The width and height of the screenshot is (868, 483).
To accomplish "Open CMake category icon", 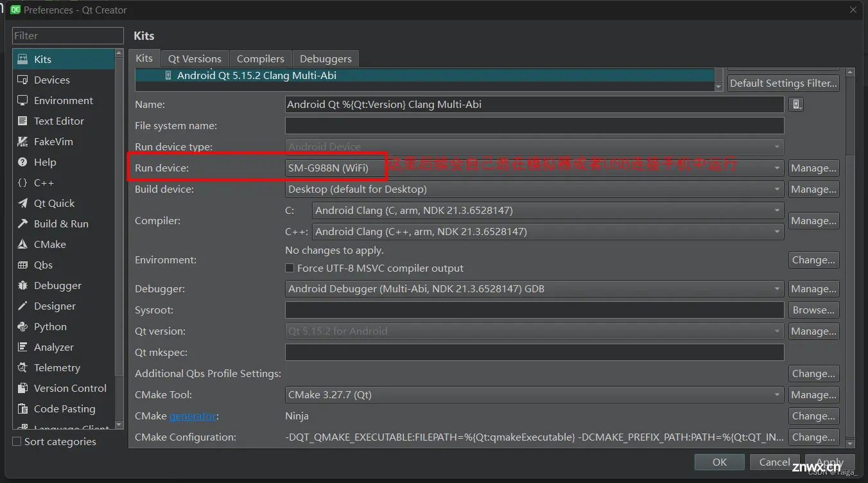I will click(22, 244).
